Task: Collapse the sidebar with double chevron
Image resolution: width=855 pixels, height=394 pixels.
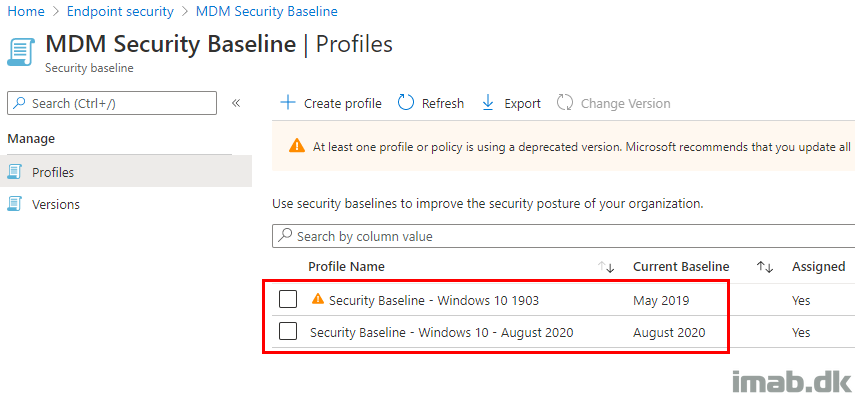Action: (236, 103)
